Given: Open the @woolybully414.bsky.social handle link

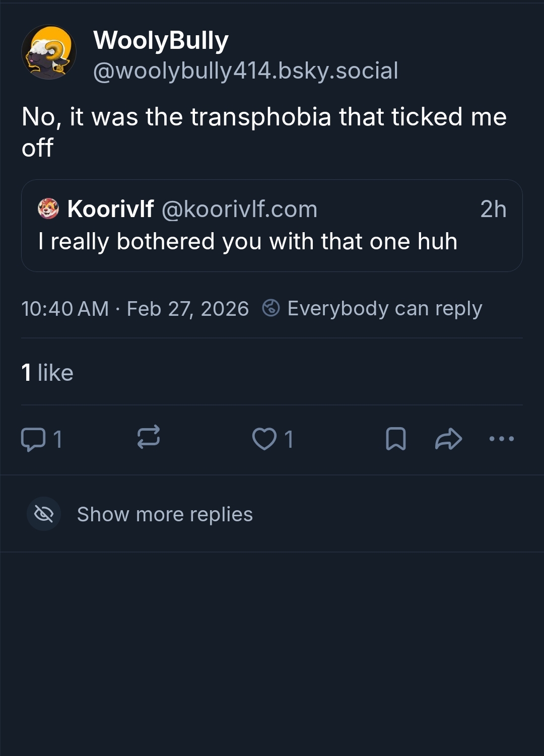Looking at the screenshot, I should (x=245, y=71).
